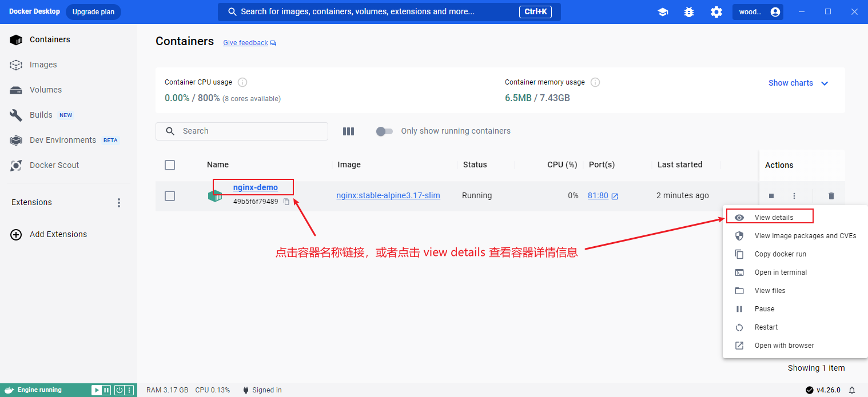This screenshot has width=868, height=397.
Task: Go to Volumes in the sidebar
Action: (69, 90)
